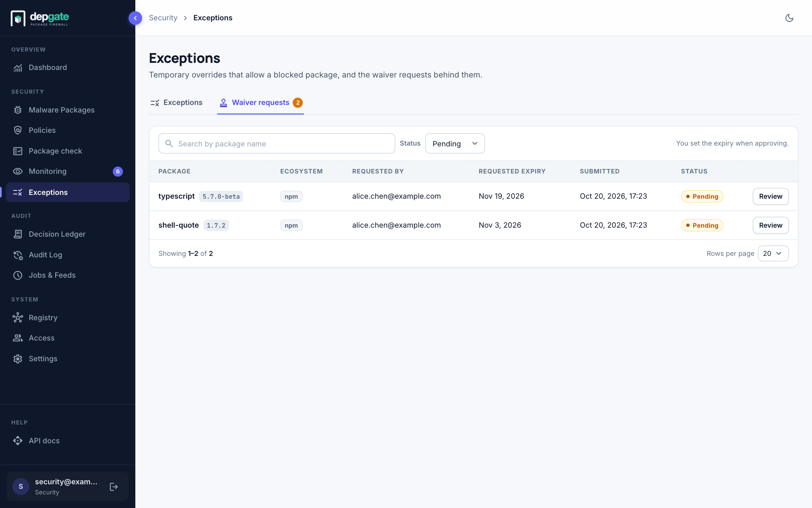The image size is (812, 508).
Task: Review the shell-quote waiver request
Action: pyautogui.click(x=771, y=225)
